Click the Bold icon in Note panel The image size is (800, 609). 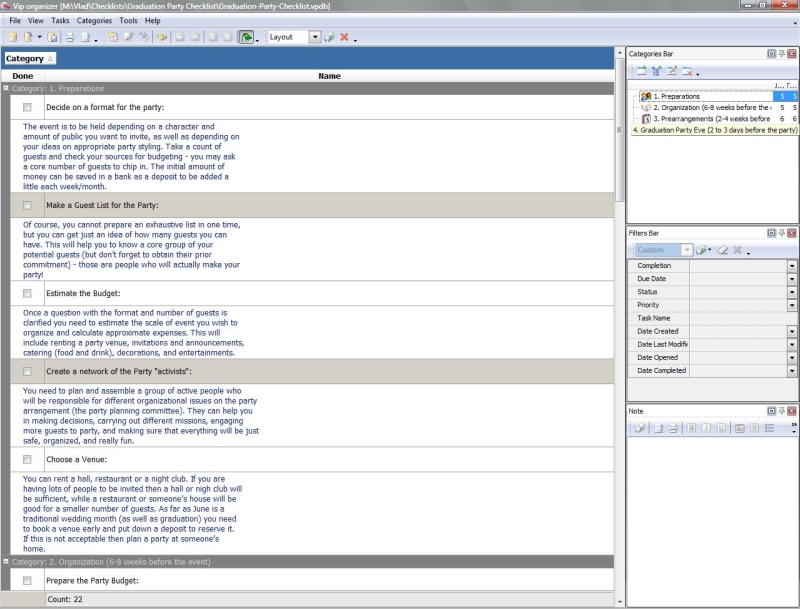(690, 428)
